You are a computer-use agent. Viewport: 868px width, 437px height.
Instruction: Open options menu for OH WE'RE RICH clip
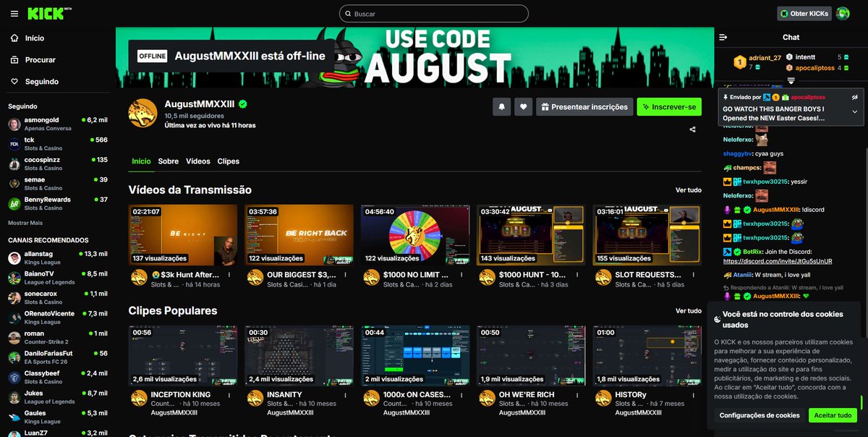(x=577, y=395)
